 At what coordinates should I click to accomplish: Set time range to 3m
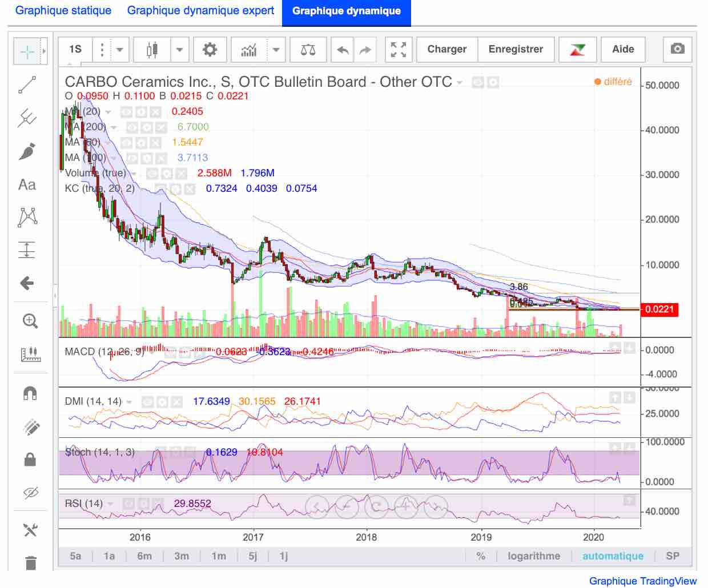coord(182,556)
